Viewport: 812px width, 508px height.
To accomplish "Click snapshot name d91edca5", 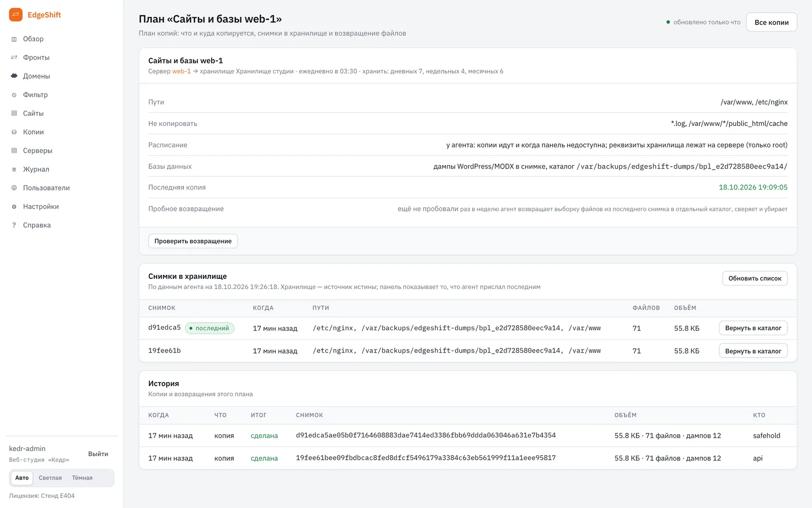I will pyautogui.click(x=164, y=328).
